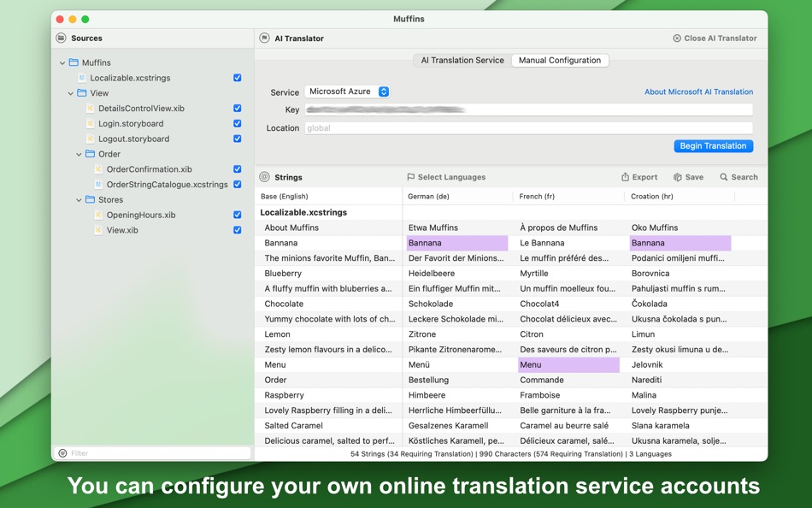Click the DetailsControlView.xib file icon

(90, 109)
